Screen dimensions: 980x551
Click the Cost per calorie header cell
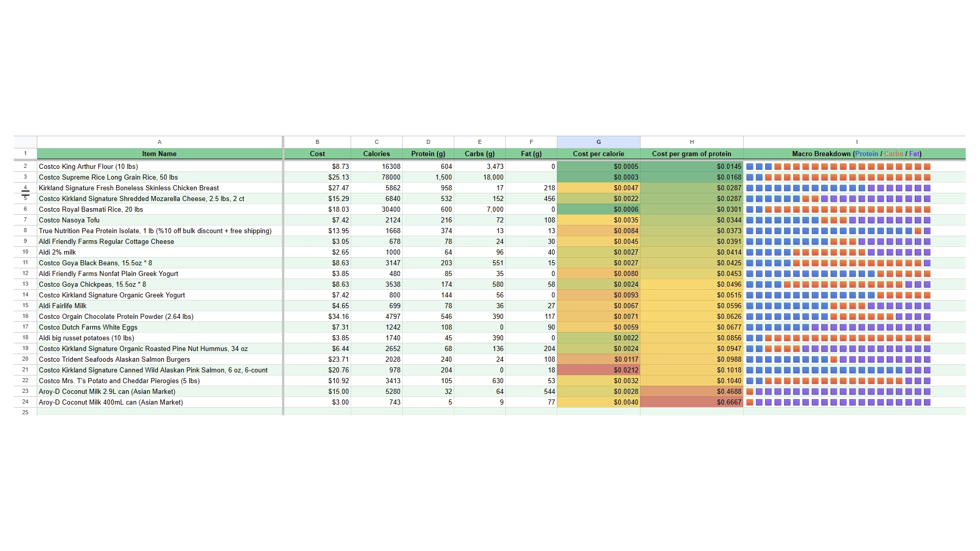point(598,154)
